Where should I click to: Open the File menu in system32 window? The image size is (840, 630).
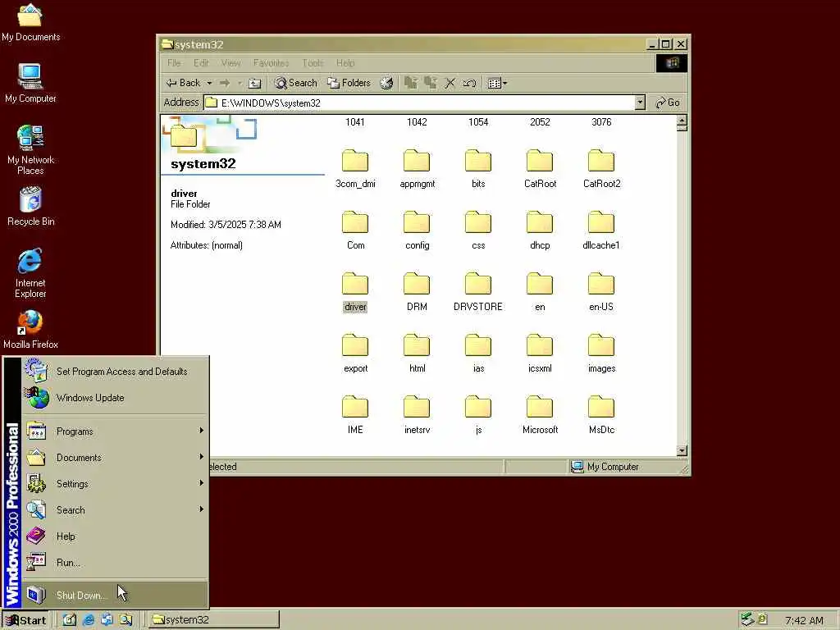[174, 63]
